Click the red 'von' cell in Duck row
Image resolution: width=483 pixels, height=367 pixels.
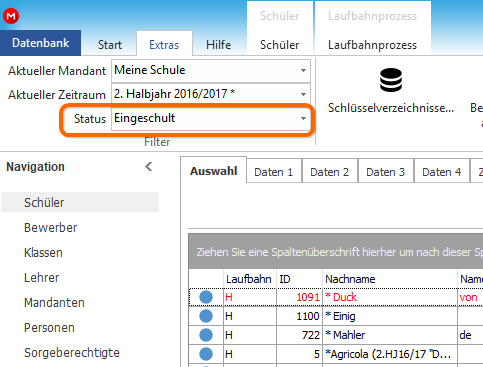[x=470, y=297]
